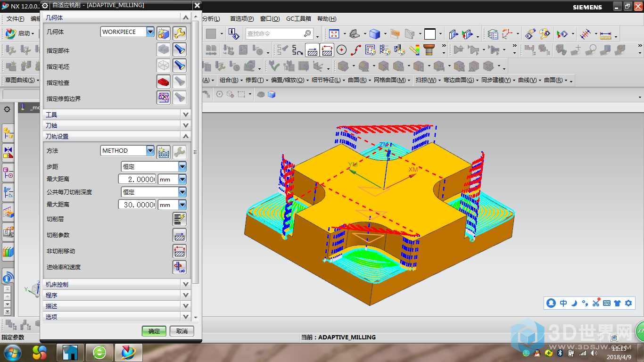644x362 pixels.
Task: Open 切削参数 cutting parameters icon
Action: [180, 235]
